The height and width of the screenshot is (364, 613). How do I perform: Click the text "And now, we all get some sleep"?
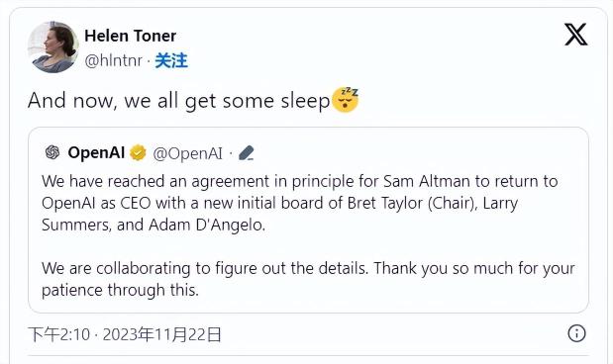[179, 100]
